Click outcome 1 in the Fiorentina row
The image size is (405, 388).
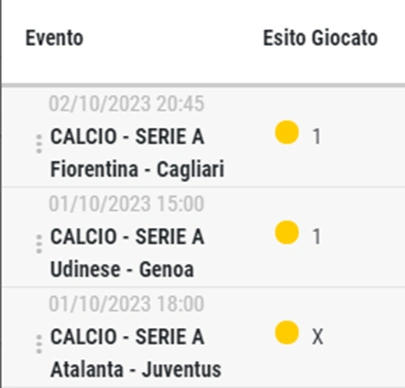pos(316,137)
